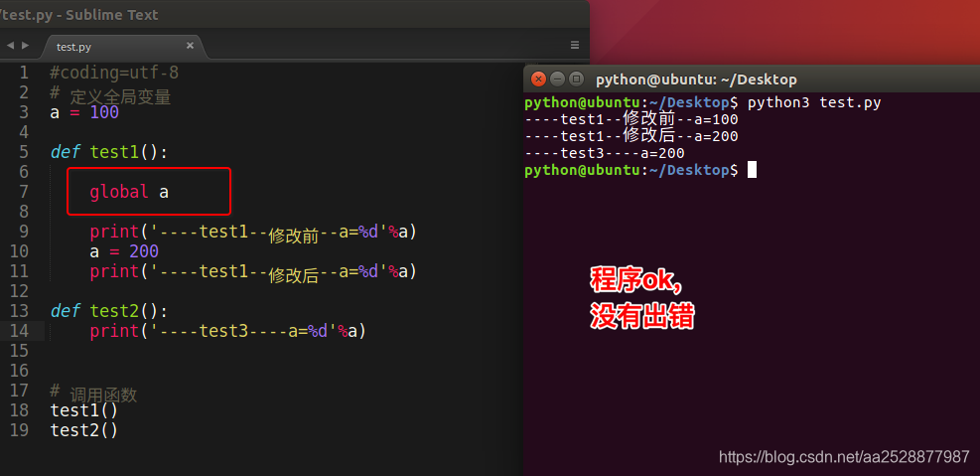The height and width of the screenshot is (476, 980).
Task: Click the 调用函数 comment line
Action: coord(93,393)
